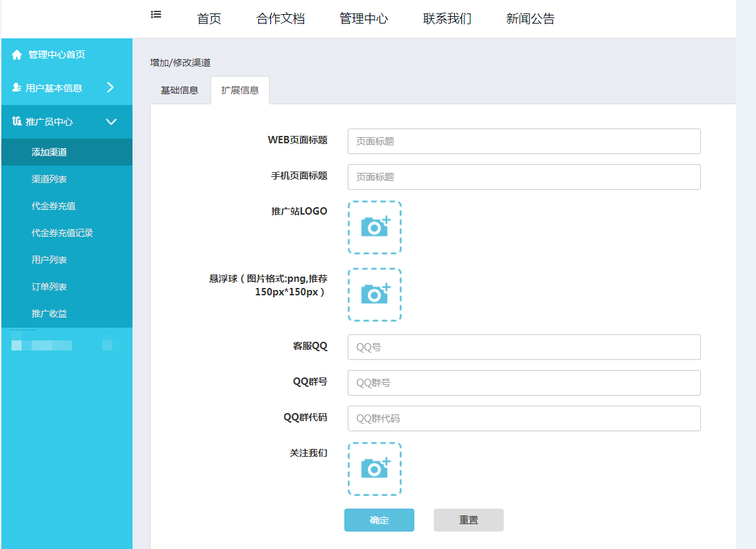The height and width of the screenshot is (549, 756).
Task: Expand 用户基本信息 using its right chevron
Action: (111, 87)
